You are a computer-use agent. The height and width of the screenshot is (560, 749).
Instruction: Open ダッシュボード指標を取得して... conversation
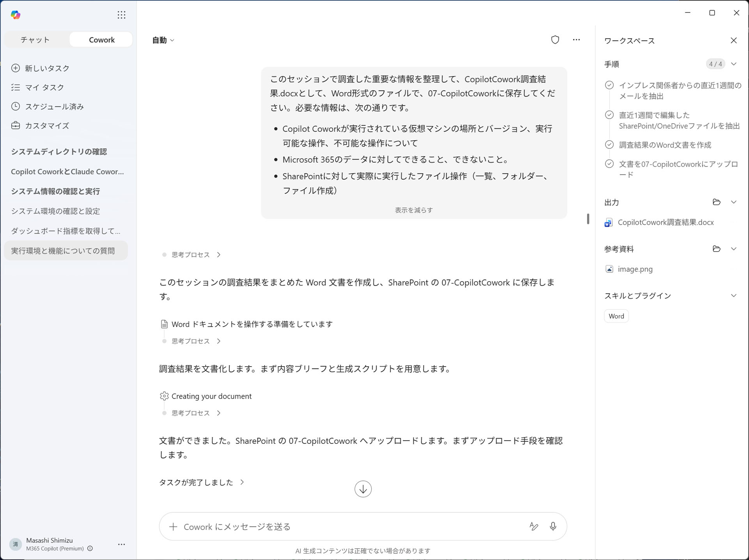click(x=66, y=231)
